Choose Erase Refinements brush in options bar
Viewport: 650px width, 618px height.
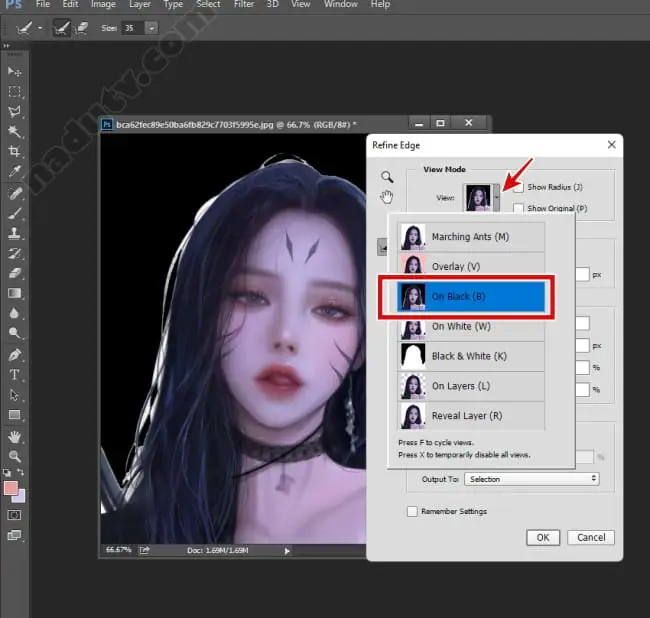pos(82,28)
